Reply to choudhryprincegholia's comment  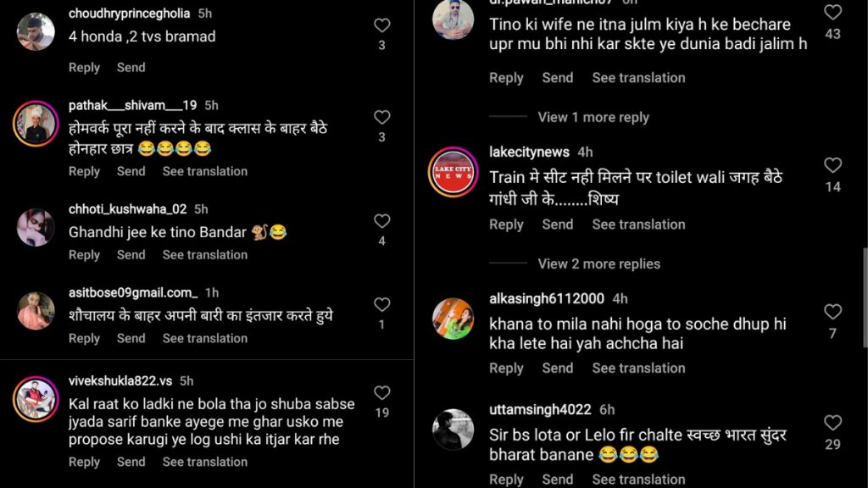click(x=84, y=68)
